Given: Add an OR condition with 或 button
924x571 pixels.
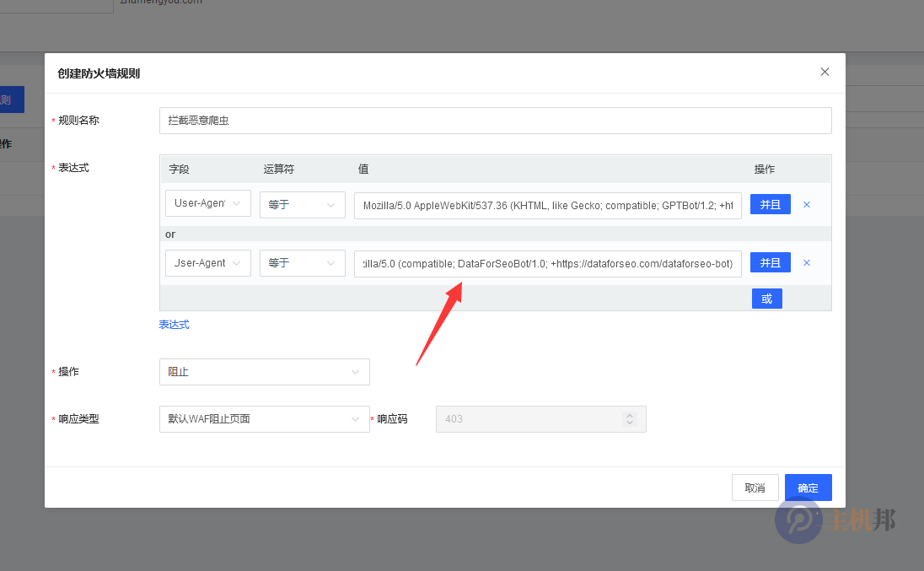Looking at the screenshot, I should click(766, 299).
